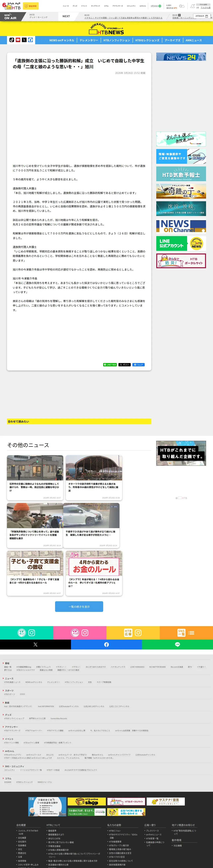
Task: Open HTB's TikTok icon
Action: pyautogui.click(x=12, y=40)
